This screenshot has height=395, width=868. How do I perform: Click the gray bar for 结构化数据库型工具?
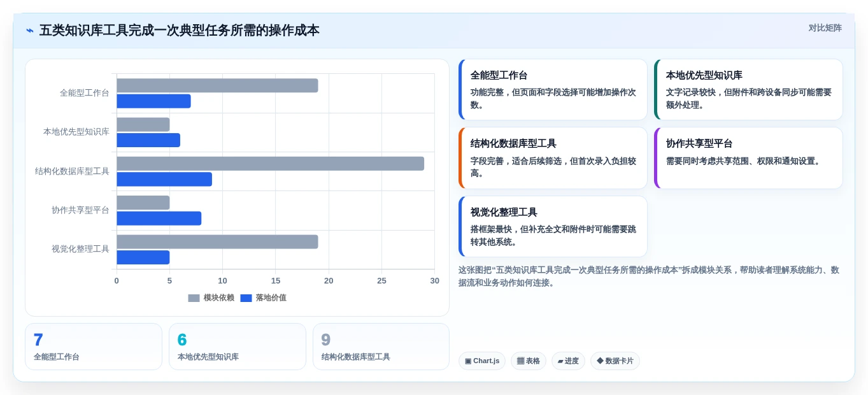(270, 164)
